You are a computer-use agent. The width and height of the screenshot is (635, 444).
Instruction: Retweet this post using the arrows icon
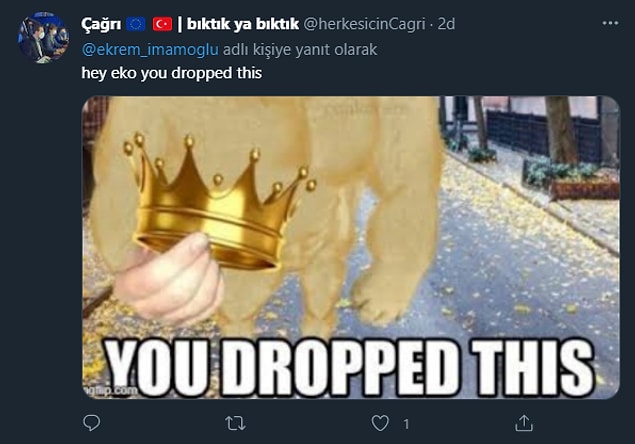[235, 423]
